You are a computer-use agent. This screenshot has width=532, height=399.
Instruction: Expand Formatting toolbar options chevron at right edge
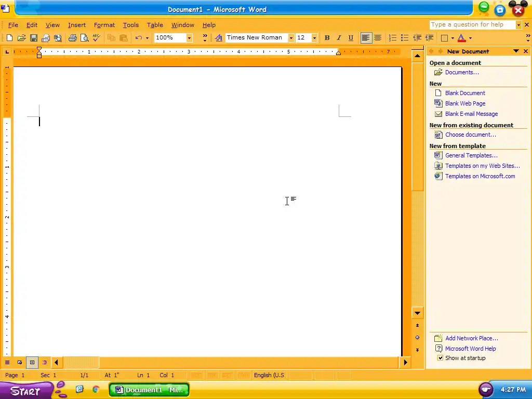coord(528,37)
